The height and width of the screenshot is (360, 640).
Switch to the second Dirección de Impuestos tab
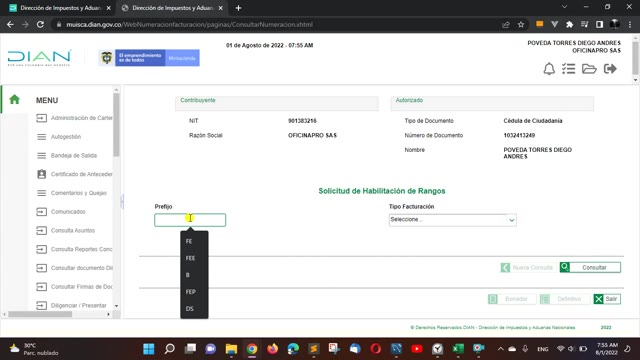click(172, 8)
